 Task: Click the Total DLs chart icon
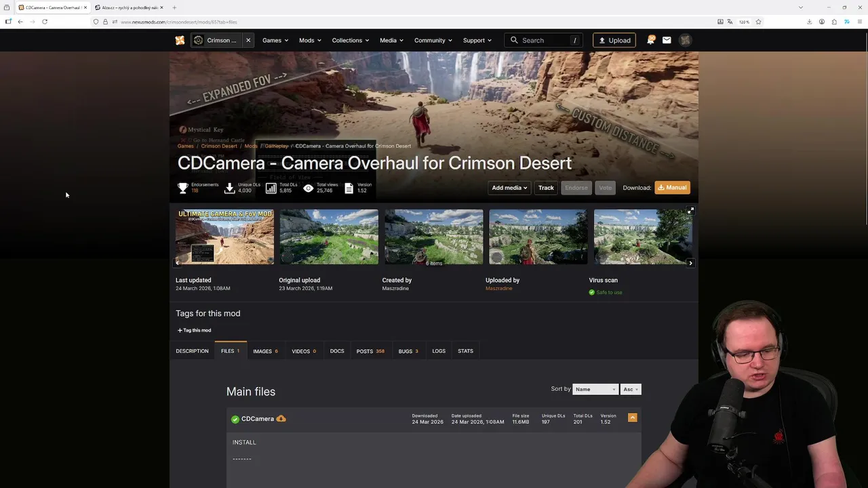click(271, 188)
